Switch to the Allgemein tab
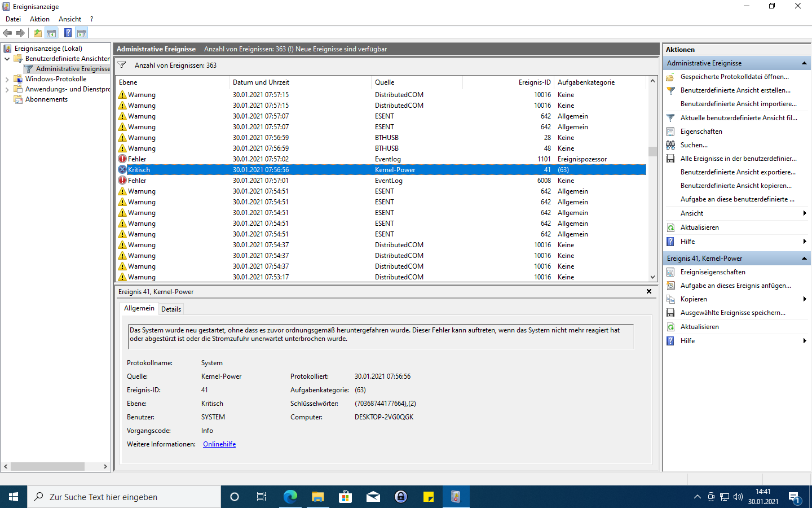This screenshot has height=508, width=812. coord(139,308)
